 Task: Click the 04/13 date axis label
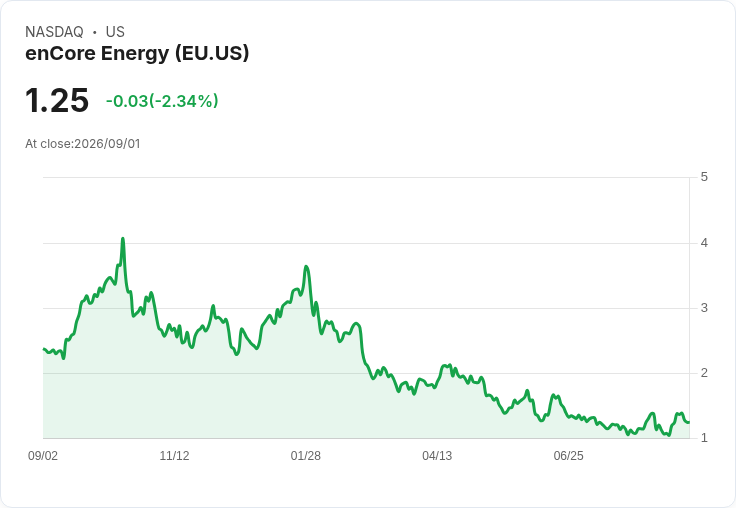pyautogui.click(x=437, y=455)
